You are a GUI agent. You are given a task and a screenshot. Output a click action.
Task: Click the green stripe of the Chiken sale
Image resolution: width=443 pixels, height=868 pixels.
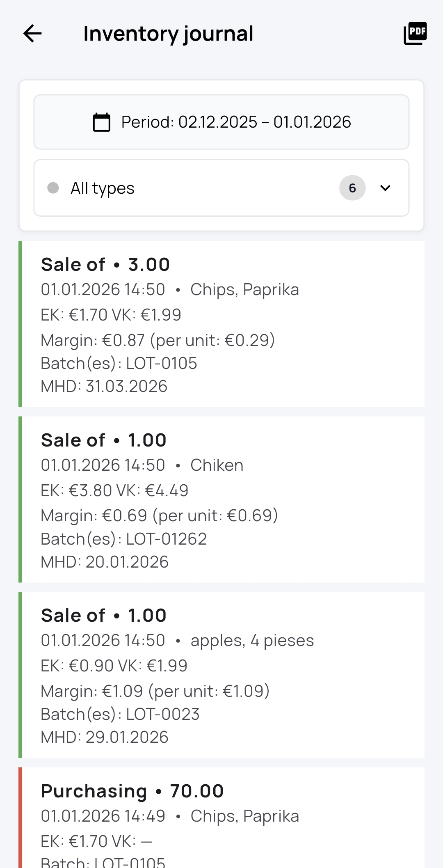pos(20,499)
